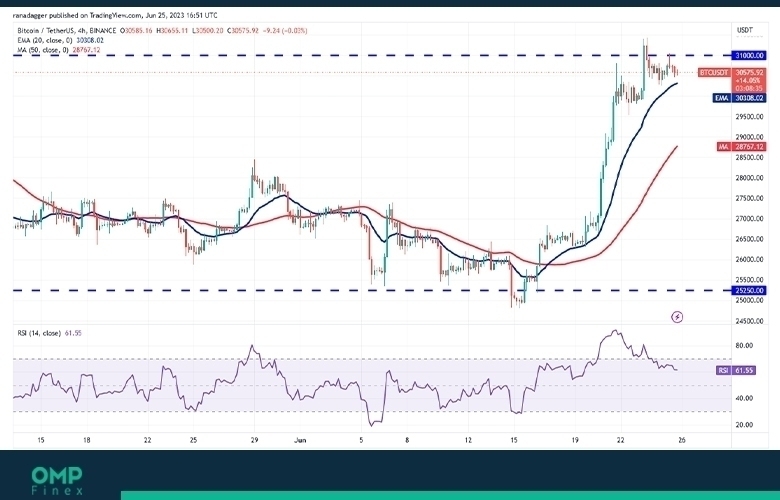Click the lightning bolt events icon
This screenshot has height=500, width=780.
click(x=677, y=317)
